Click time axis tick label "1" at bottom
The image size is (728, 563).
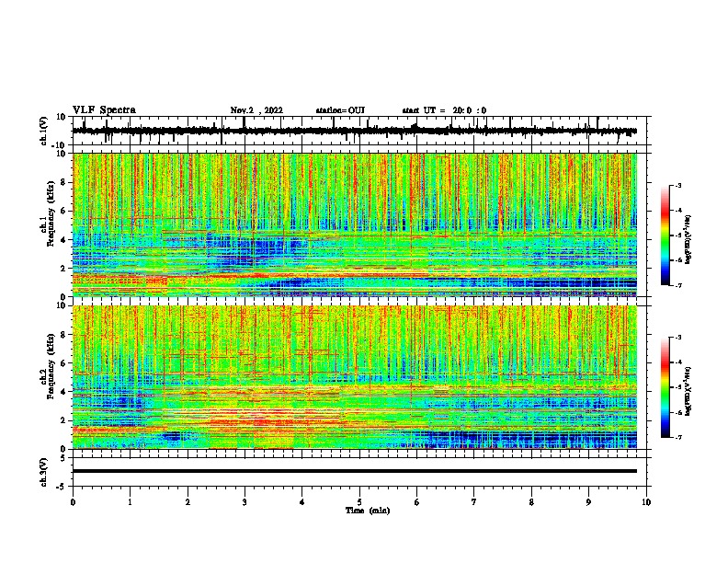pos(130,502)
